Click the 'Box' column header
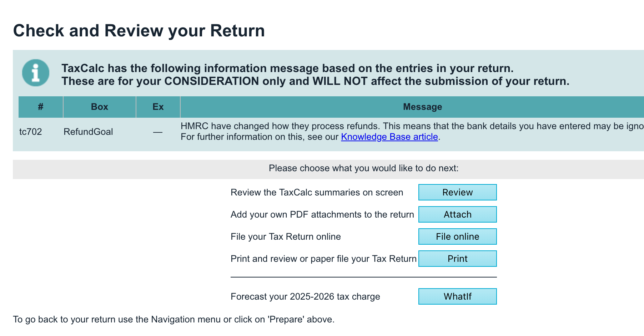 click(x=99, y=107)
